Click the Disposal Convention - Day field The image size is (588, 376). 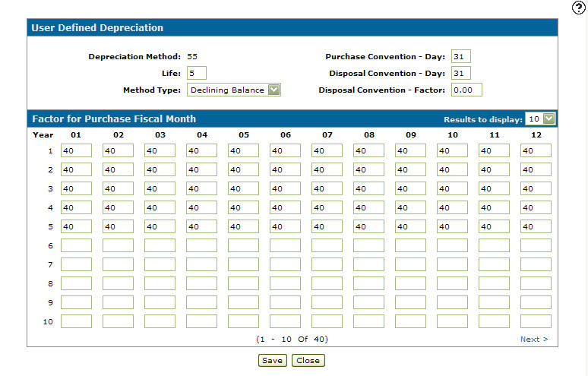click(461, 73)
